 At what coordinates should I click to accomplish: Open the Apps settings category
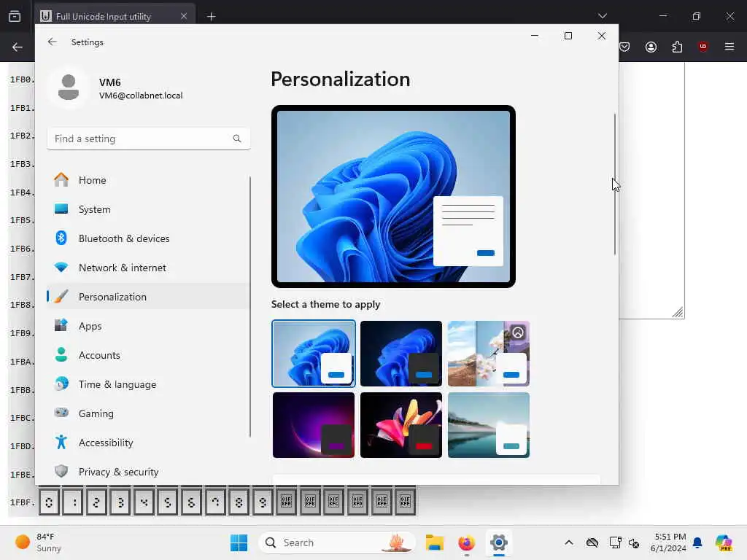click(x=148, y=326)
